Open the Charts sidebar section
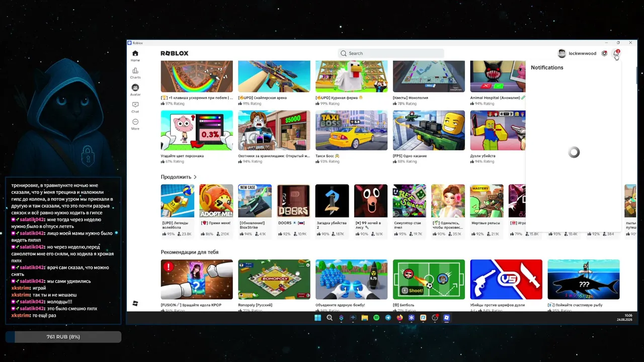The height and width of the screenshot is (362, 644). click(x=135, y=73)
